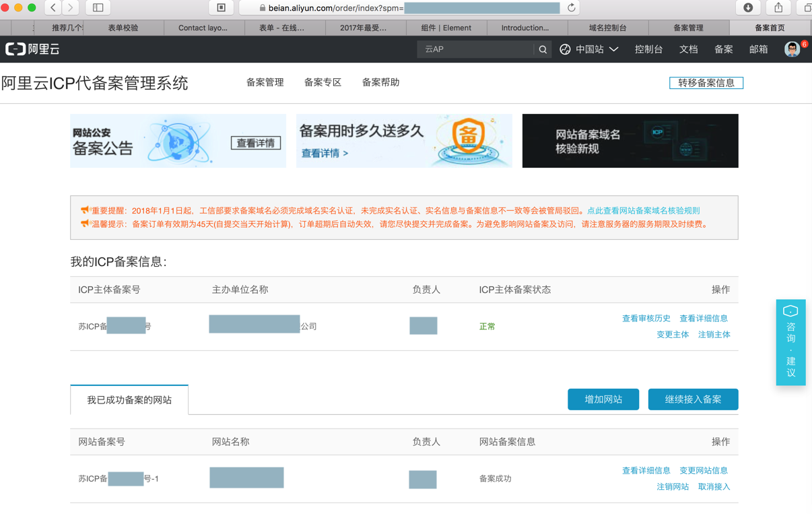The width and height of the screenshot is (812, 514).
Task: Open the user avatar with notification badge
Action: click(x=793, y=49)
